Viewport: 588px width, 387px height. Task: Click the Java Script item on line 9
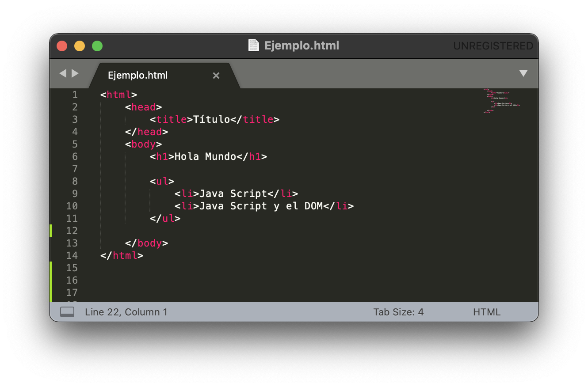click(x=233, y=193)
